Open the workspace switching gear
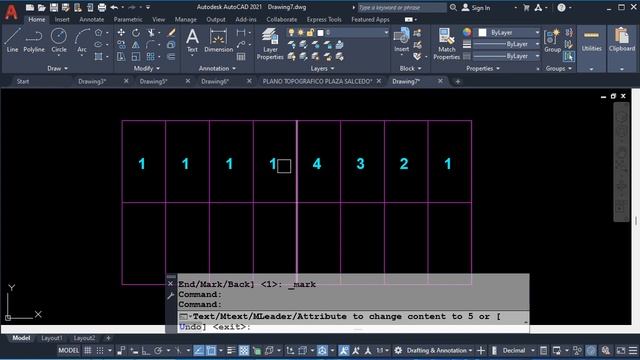Image resolution: width=640 pixels, height=360 pixels. click(x=398, y=350)
